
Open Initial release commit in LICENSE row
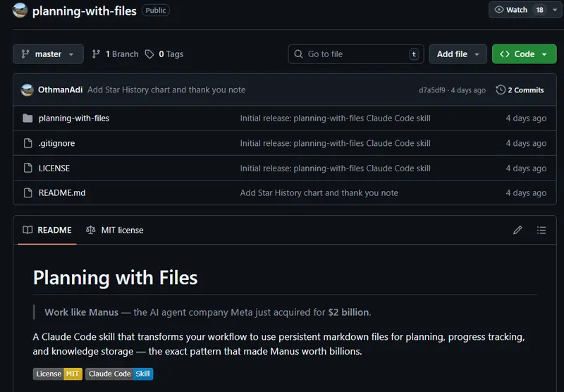pyautogui.click(x=336, y=169)
